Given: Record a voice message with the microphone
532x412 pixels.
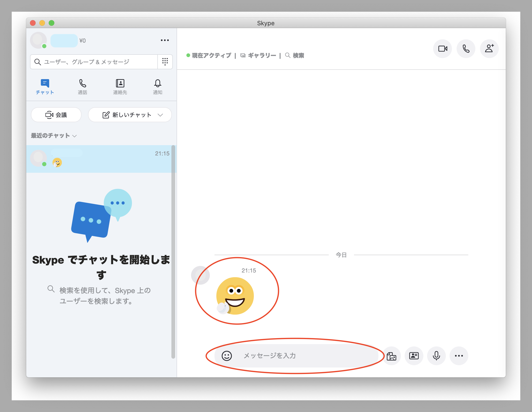Looking at the screenshot, I should (436, 356).
